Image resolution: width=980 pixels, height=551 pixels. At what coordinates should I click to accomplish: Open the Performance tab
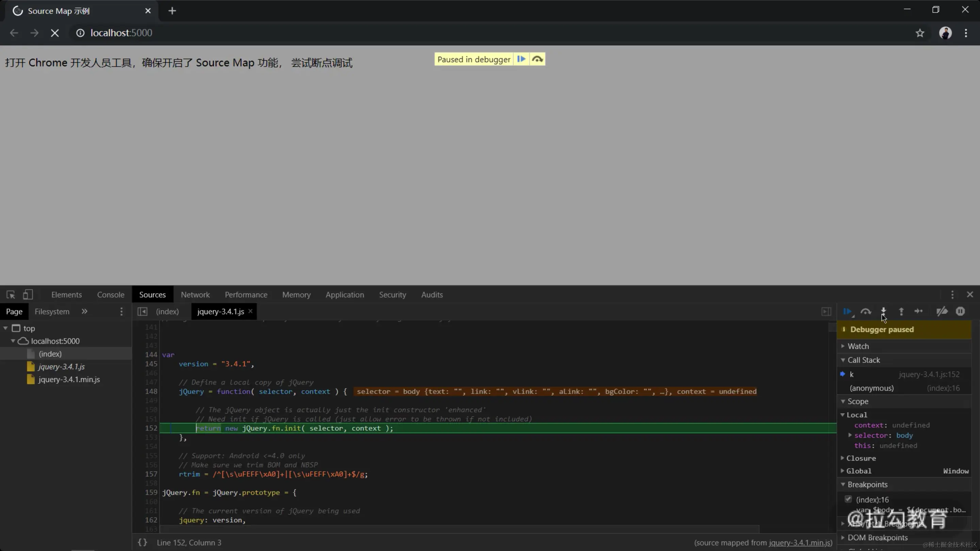coord(246,295)
